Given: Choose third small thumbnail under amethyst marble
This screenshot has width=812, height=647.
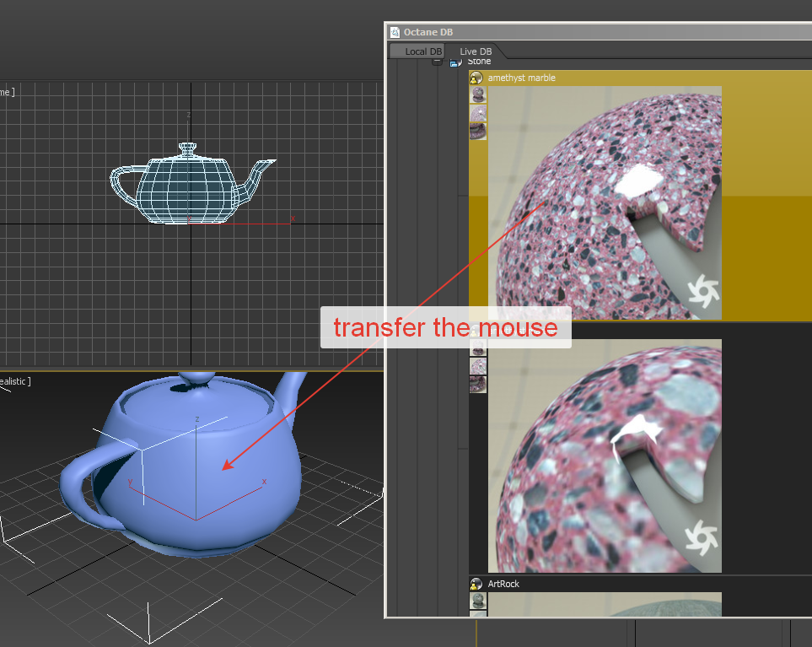Looking at the screenshot, I should click(x=478, y=131).
